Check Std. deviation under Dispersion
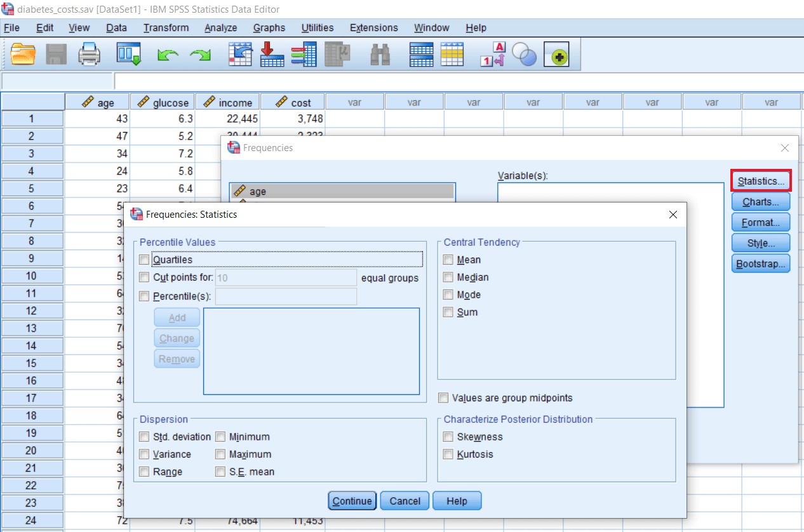The image size is (804, 532). pos(144,437)
